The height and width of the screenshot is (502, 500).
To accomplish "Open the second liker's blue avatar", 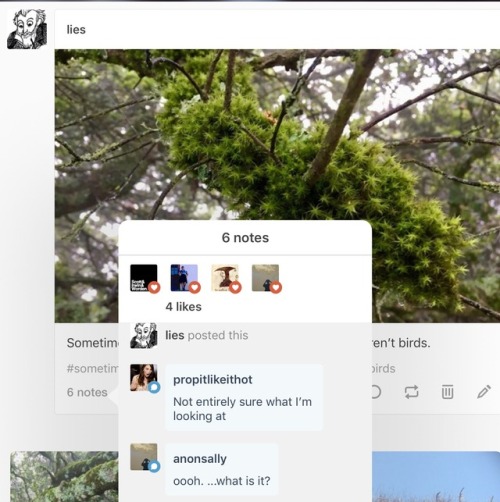I will tap(184, 278).
